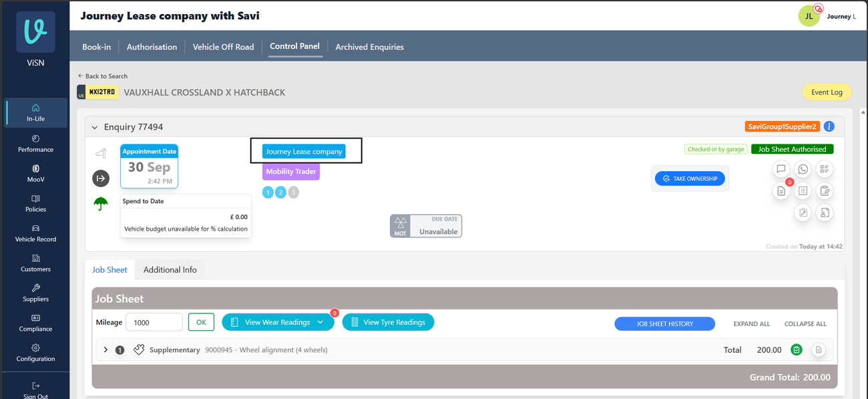Click the grey tow-truck icon beside Appointment Date
Screen dimensions: 868x399
(100, 154)
